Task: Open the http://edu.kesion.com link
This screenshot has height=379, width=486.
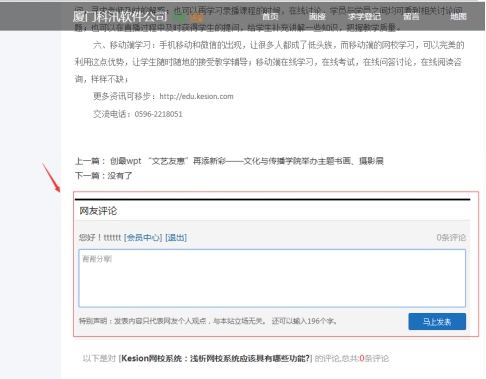Action: point(196,96)
